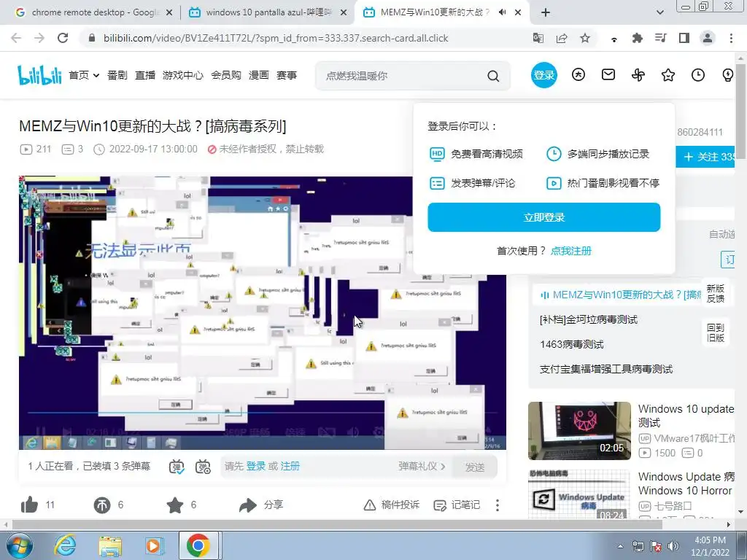Click the round 登录 avatar button
Image resolution: width=747 pixels, height=560 pixels.
[x=544, y=75]
